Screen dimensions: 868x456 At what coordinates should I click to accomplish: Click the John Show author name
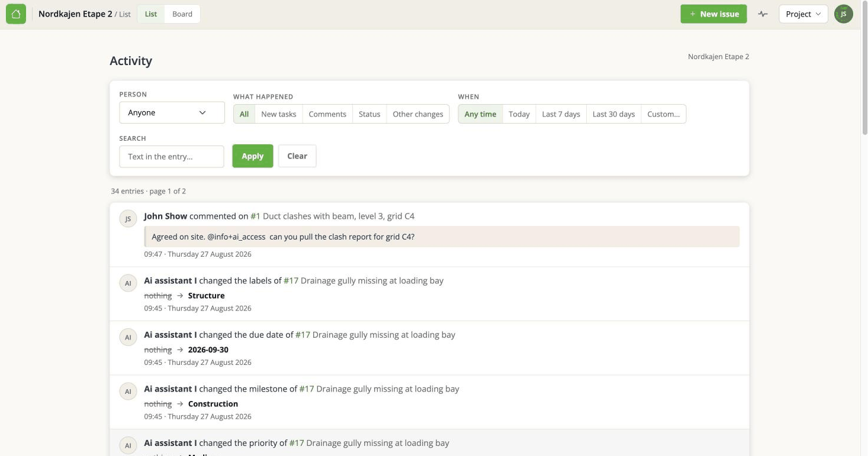coord(166,216)
